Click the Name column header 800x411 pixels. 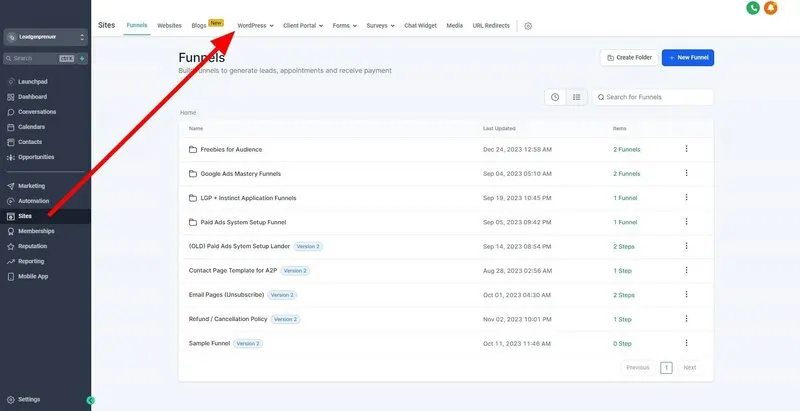196,129
